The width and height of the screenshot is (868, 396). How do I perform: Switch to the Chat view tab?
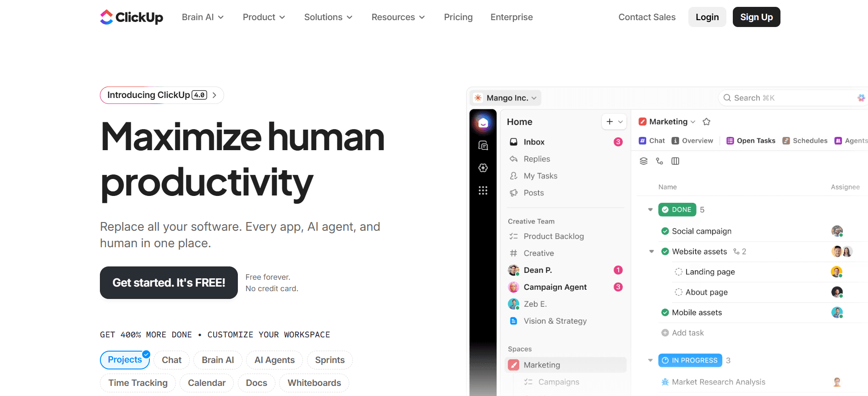[x=652, y=141]
